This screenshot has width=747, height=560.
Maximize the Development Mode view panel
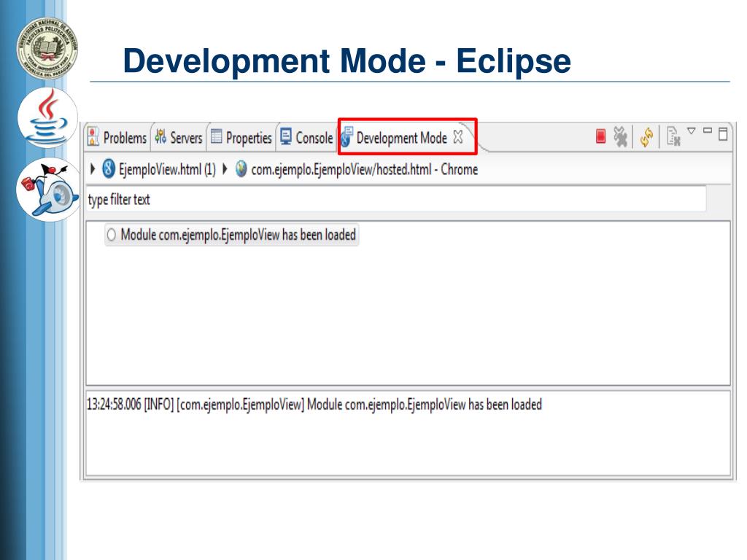[723, 134]
